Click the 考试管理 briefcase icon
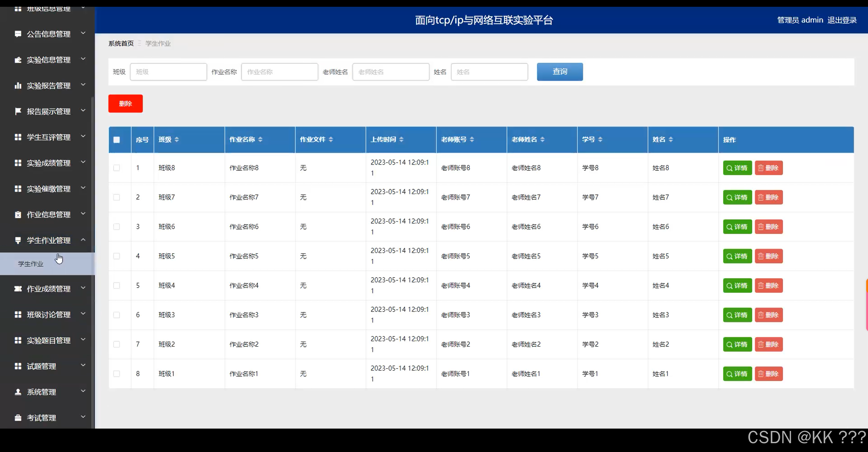 [18, 418]
